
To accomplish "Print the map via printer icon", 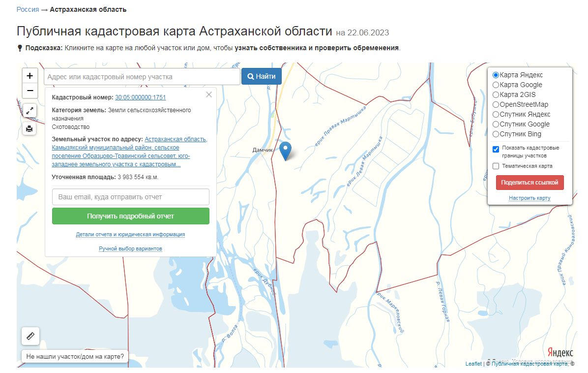I will [29, 129].
